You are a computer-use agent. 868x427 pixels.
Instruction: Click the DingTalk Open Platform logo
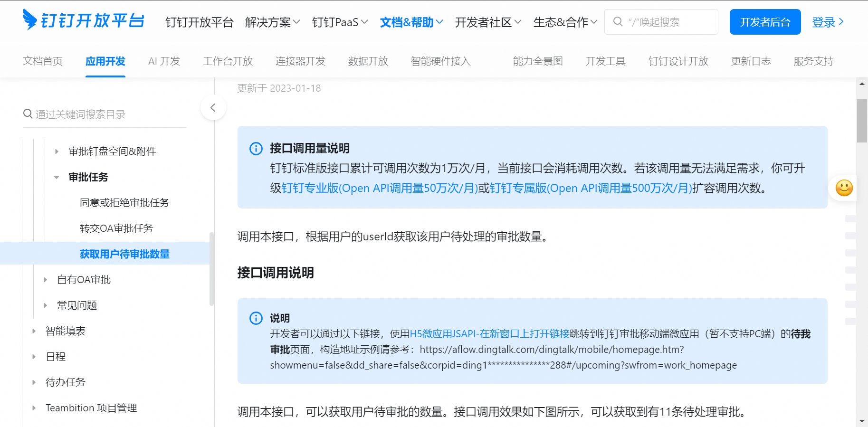click(83, 20)
